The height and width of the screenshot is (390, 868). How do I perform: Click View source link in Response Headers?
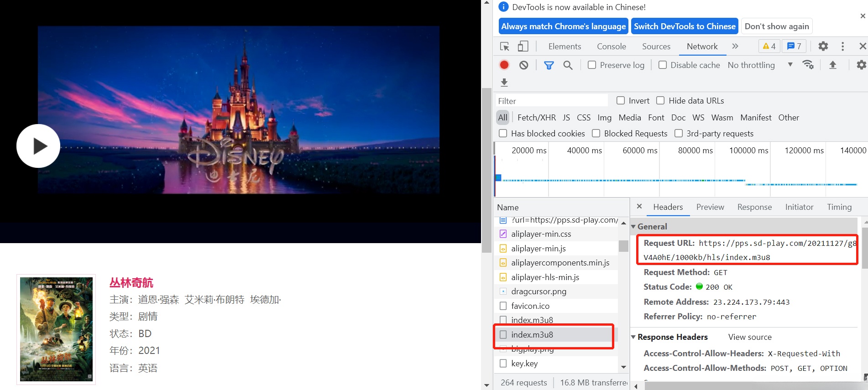click(x=750, y=337)
